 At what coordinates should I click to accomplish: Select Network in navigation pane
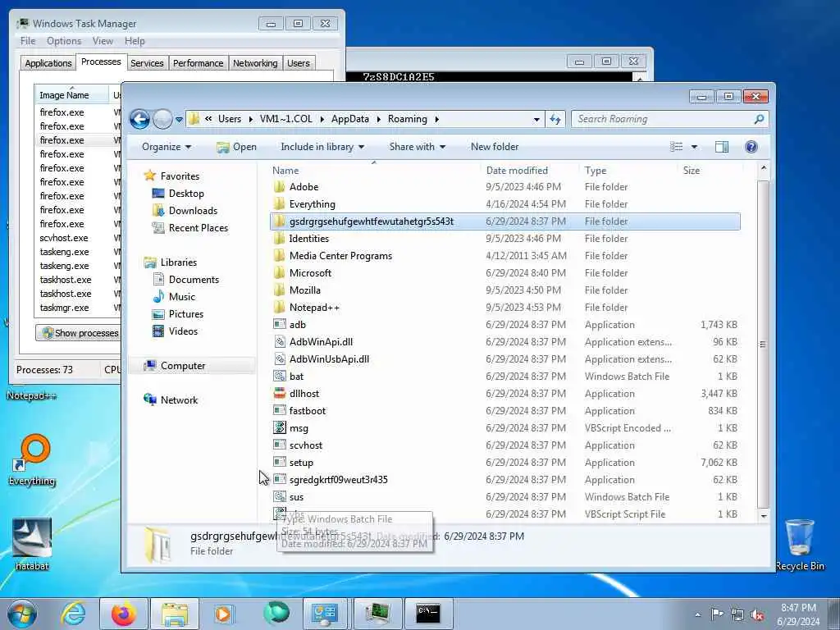pyautogui.click(x=179, y=399)
